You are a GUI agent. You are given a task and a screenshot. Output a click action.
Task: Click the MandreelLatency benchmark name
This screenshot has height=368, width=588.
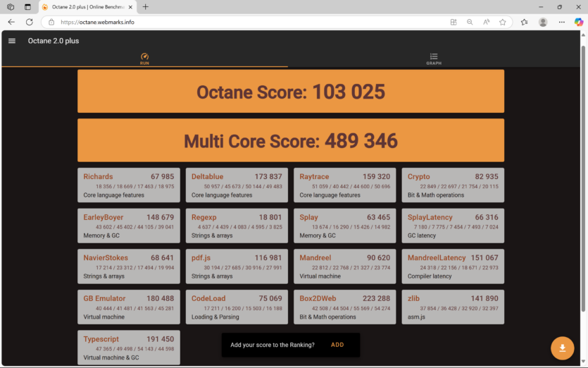(437, 258)
